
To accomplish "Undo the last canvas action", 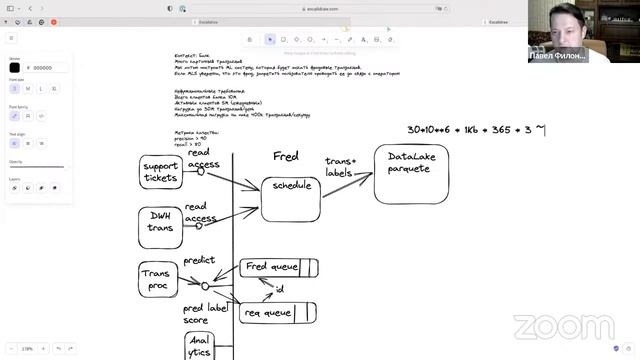I will [x=59, y=349].
